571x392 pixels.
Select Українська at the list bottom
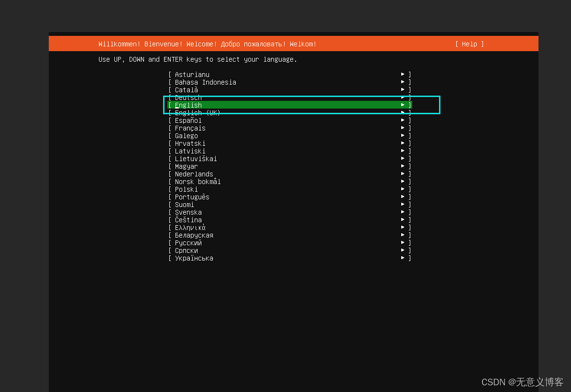point(194,258)
